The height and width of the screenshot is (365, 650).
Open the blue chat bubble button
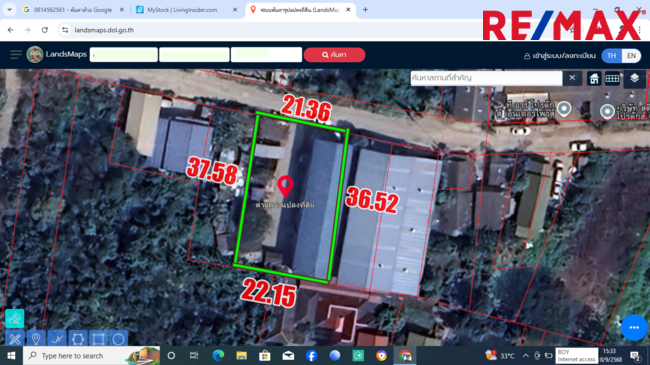click(634, 327)
